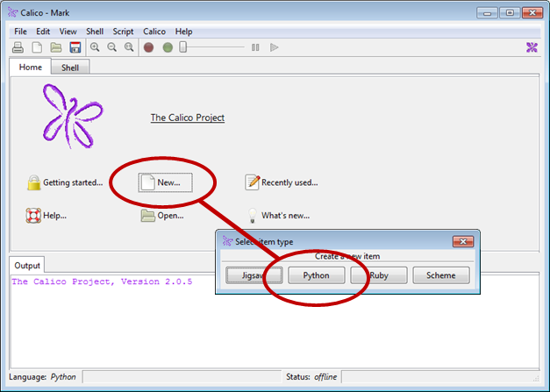Screen dimensions: 550x392
Task: Open the View menu
Action: click(68, 32)
